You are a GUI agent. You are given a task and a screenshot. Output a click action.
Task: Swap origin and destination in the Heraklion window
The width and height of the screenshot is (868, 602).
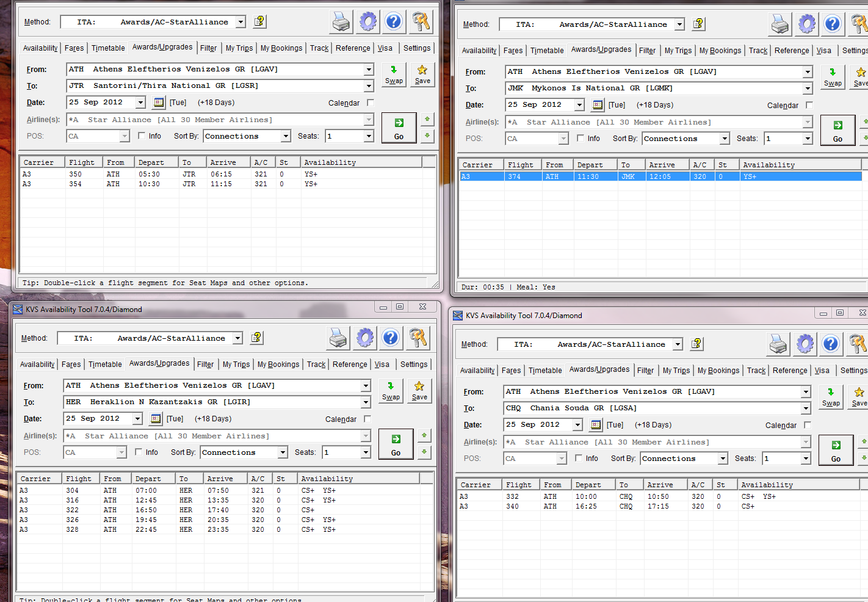pos(391,390)
